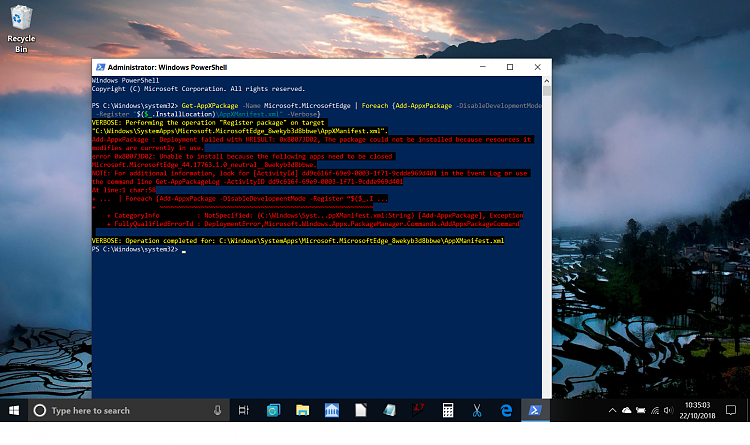Open the Windows Start menu
The height and width of the screenshot is (445, 750).
14,411
